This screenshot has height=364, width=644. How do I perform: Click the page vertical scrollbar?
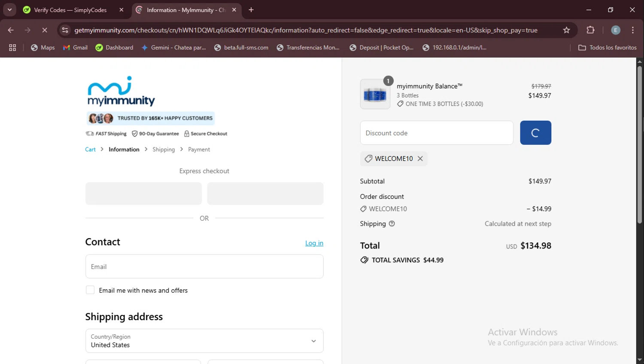(640, 144)
